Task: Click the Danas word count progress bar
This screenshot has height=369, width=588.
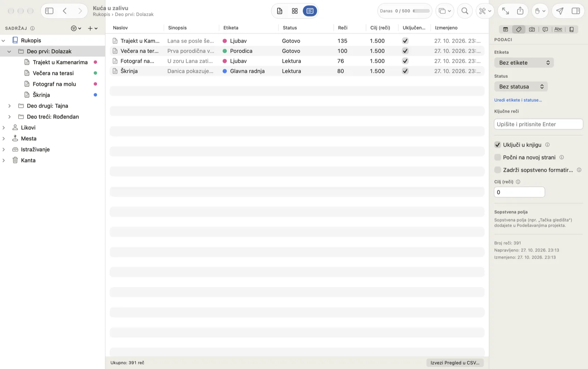Action: point(421,11)
